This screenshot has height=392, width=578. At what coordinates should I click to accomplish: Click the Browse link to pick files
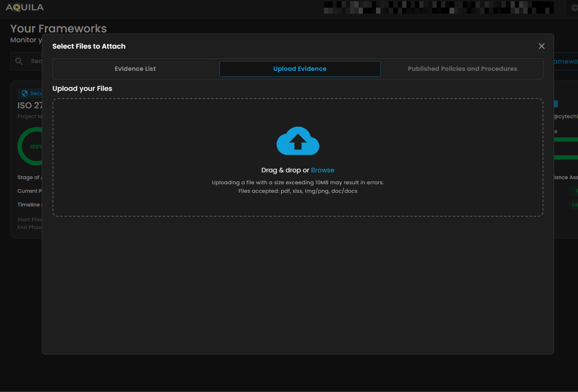(x=322, y=170)
